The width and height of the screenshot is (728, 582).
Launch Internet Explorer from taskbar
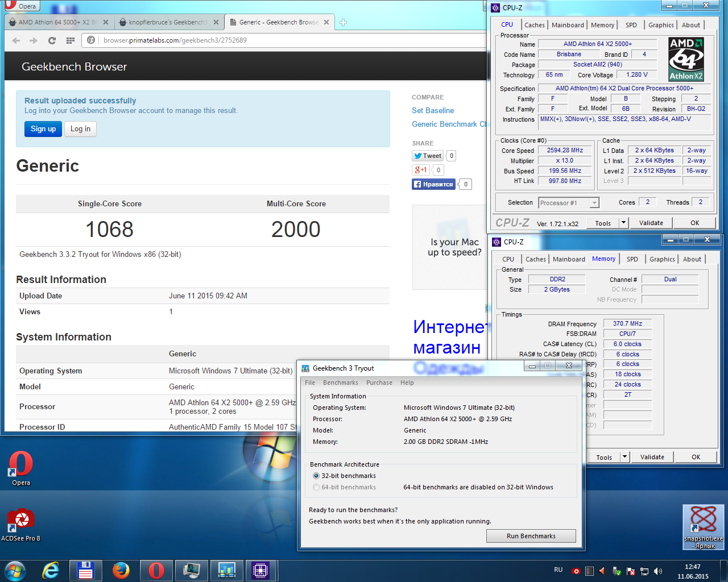(x=51, y=570)
